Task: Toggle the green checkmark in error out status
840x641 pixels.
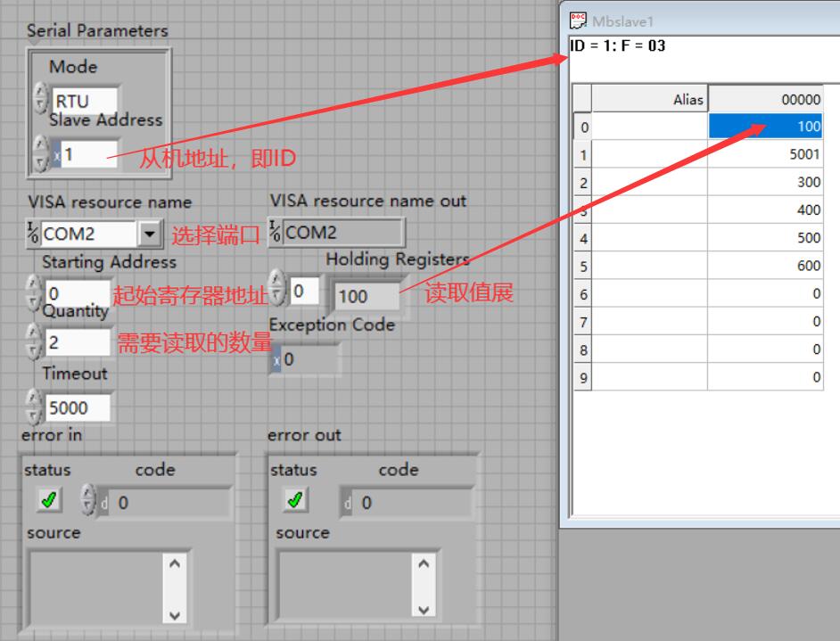Action: click(293, 501)
